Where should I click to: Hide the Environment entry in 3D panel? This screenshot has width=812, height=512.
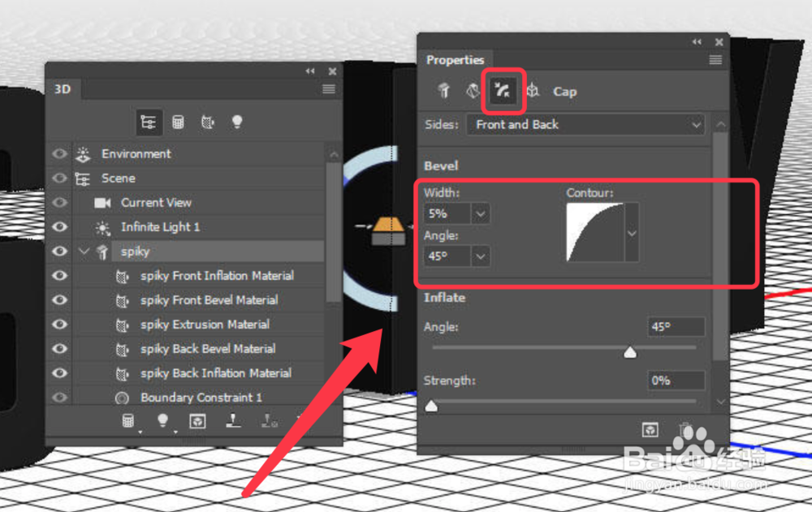click(59, 154)
